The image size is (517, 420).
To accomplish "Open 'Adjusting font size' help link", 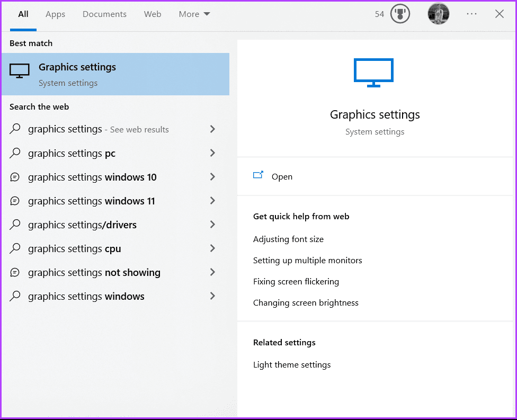I will 288,239.
